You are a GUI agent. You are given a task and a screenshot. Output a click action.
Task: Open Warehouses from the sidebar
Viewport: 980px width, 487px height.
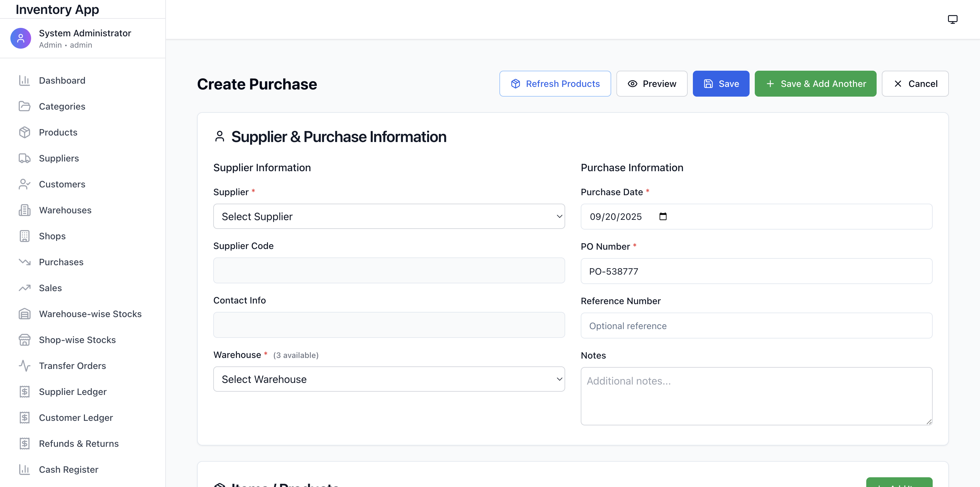pos(65,210)
